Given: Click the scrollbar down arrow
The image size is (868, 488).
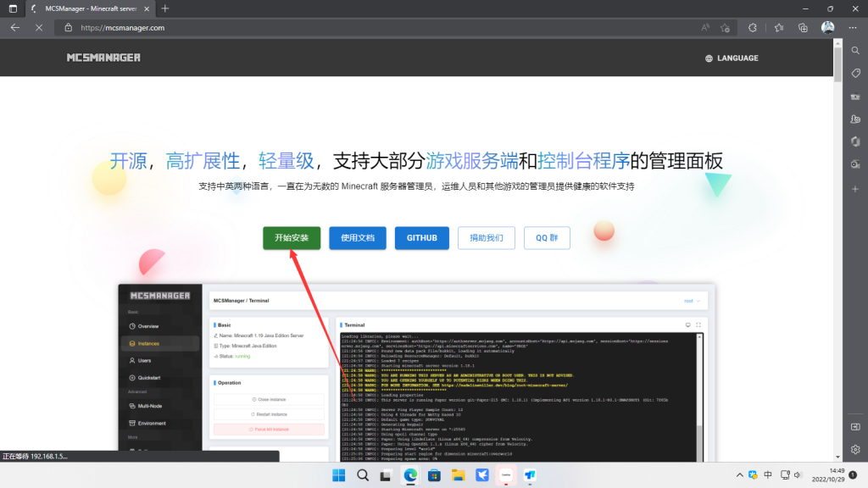Looking at the screenshot, I should tap(837, 457).
